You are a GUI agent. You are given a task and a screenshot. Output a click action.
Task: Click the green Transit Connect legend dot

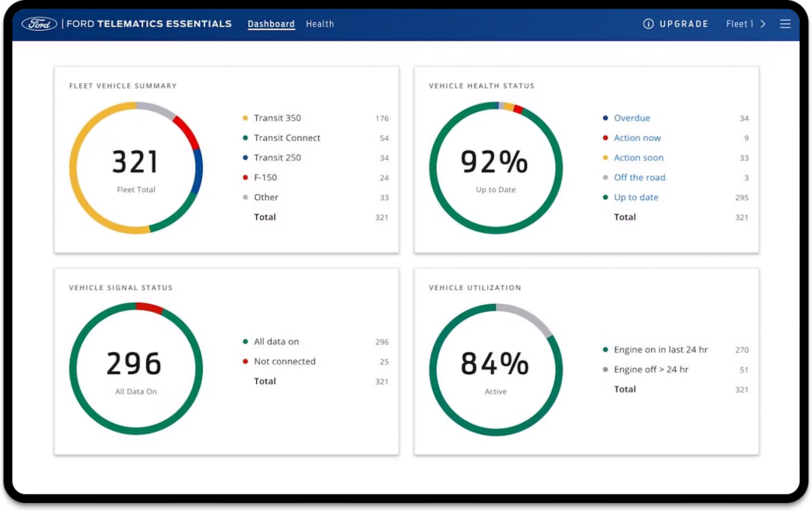pos(245,138)
